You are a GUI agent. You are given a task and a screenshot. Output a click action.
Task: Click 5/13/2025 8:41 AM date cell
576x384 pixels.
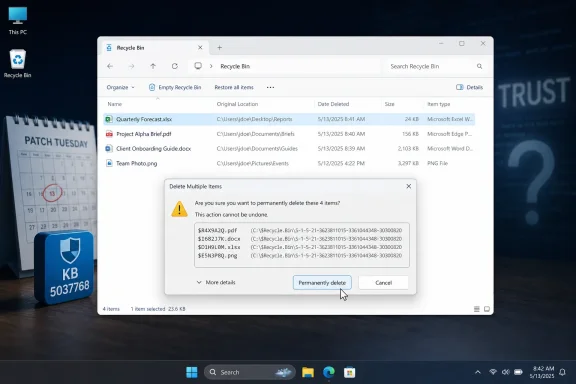click(x=341, y=119)
